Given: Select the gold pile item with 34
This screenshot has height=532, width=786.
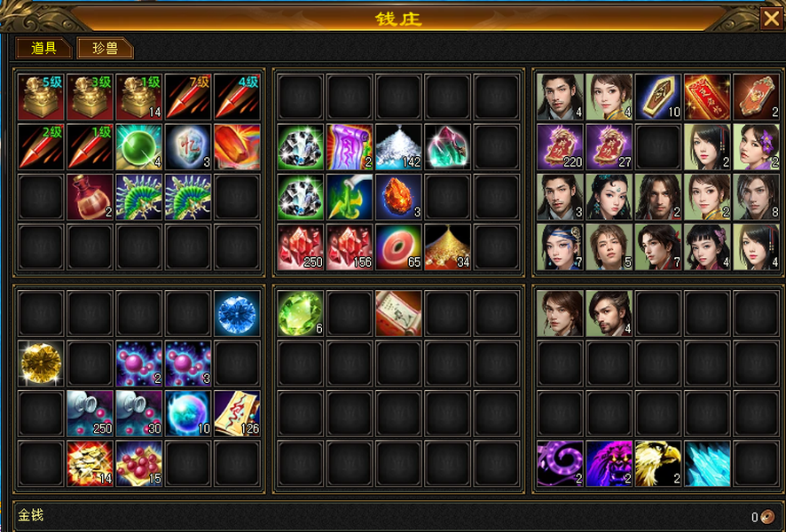Looking at the screenshot, I should tap(448, 247).
